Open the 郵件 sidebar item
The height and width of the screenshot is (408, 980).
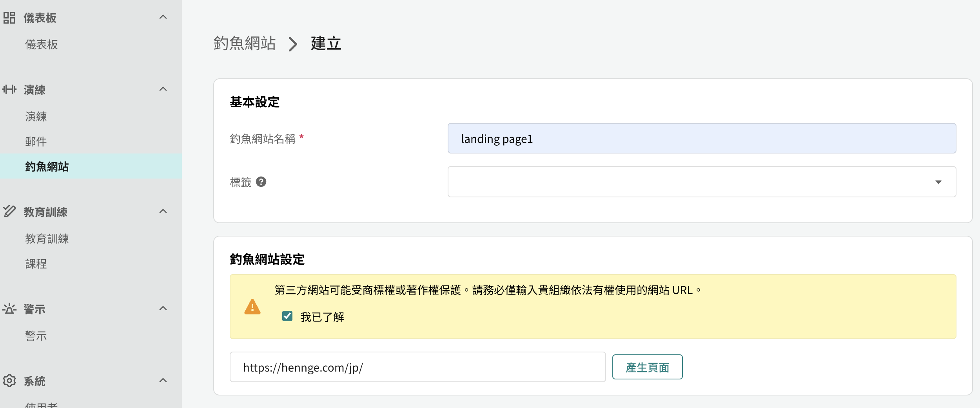coord(36,142)
